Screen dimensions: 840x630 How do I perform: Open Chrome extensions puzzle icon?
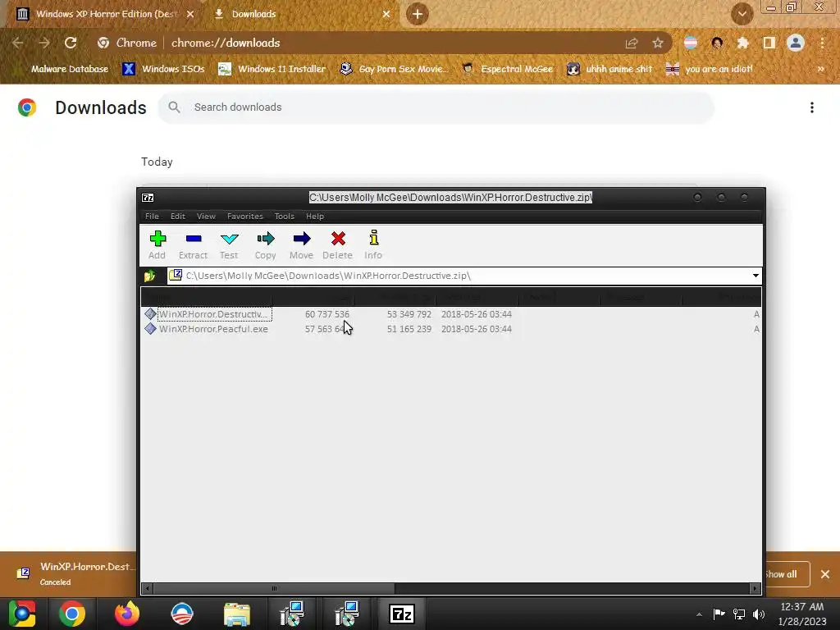[x=743, y=43]
